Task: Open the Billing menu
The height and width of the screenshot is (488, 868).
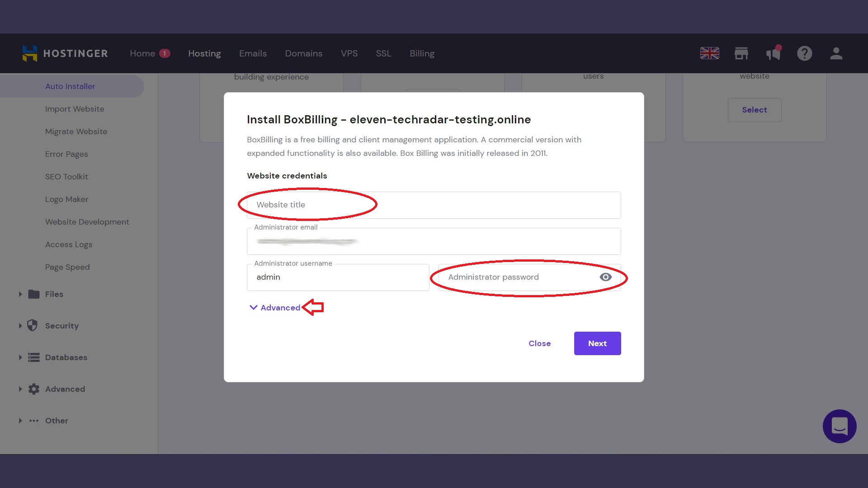Action: click(422, 53)
